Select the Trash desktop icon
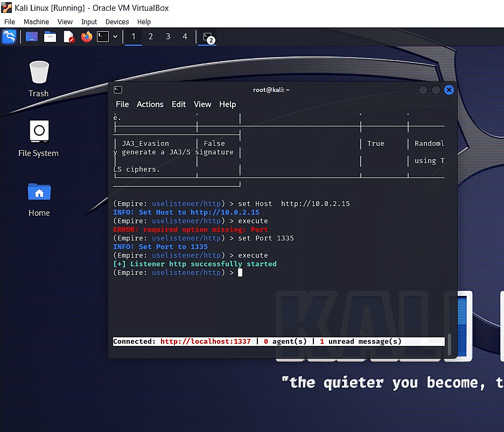The width and height of the screenshot is (504, 432). click(39, 79)
